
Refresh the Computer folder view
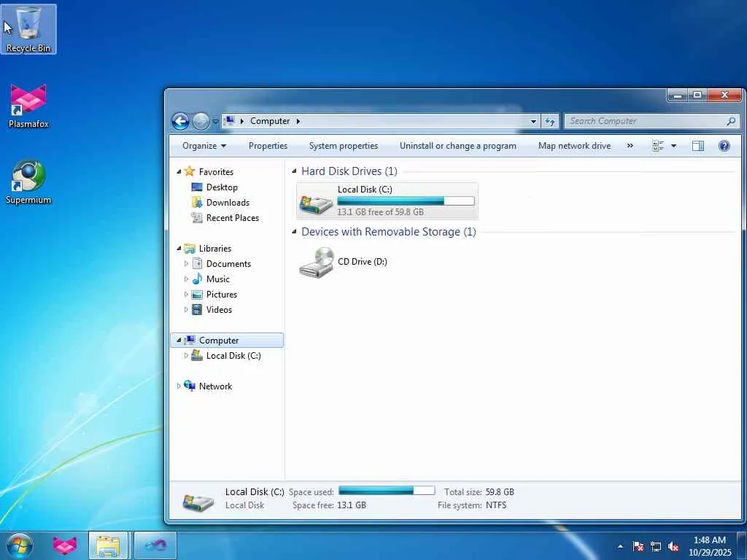tap(550, 122)
